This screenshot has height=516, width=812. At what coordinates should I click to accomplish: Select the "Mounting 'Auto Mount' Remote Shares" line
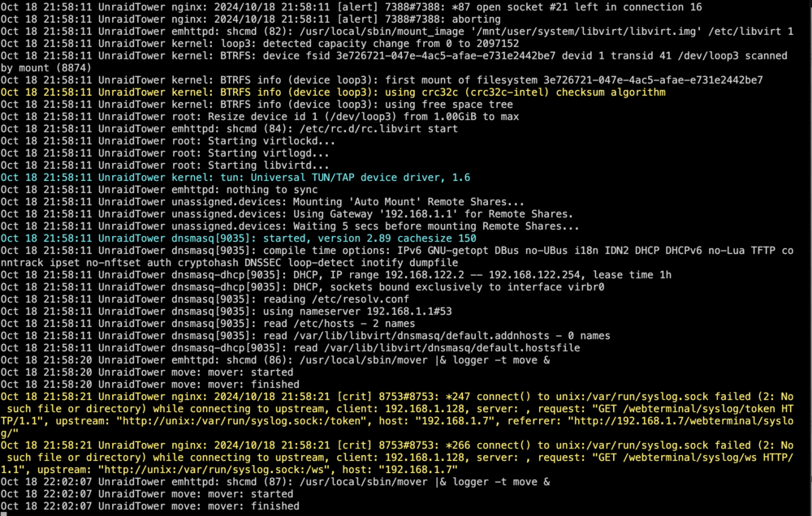tap(262, 202)
